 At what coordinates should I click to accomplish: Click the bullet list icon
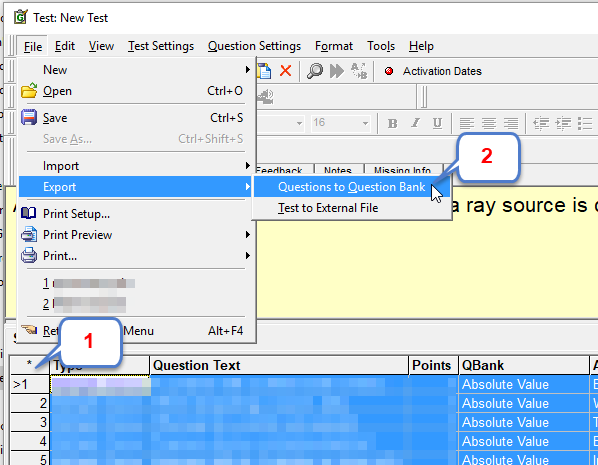(585, 123)
